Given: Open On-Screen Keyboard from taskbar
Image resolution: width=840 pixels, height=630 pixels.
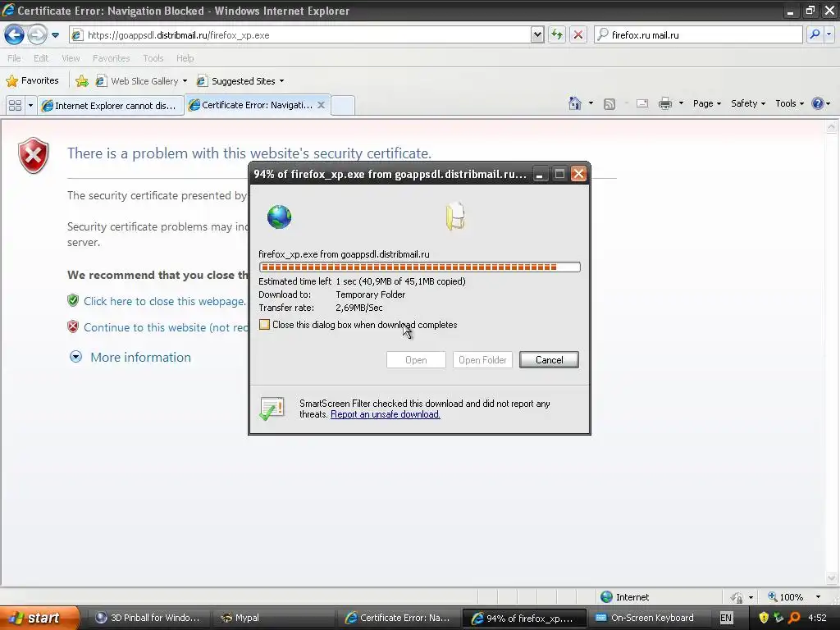Looking at the screenshot, I should (x=650, y=618).
